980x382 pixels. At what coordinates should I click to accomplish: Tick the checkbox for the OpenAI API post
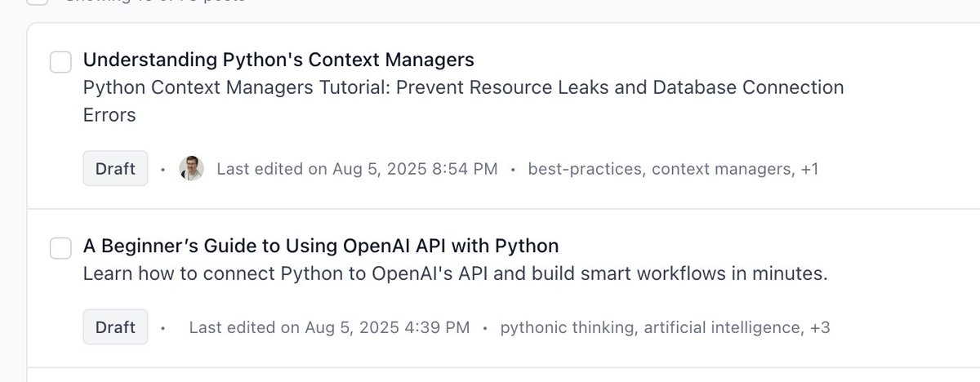[x=61, y=247]
